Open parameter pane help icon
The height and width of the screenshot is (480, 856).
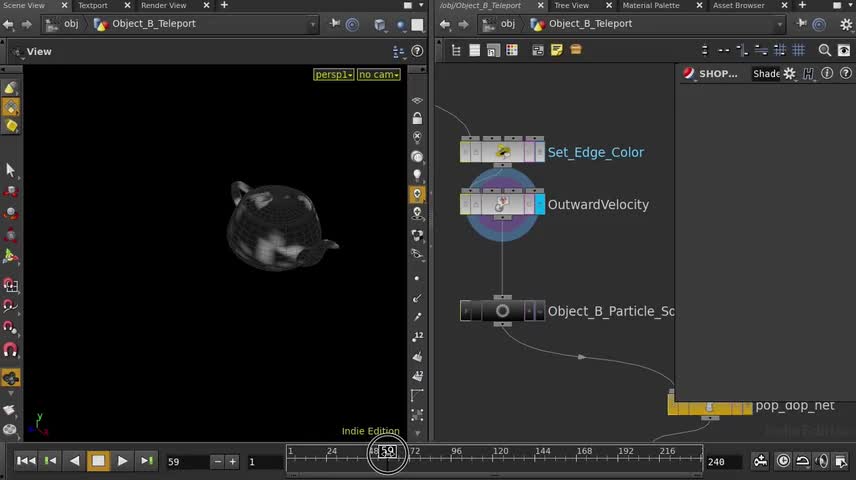coord(846,73)
